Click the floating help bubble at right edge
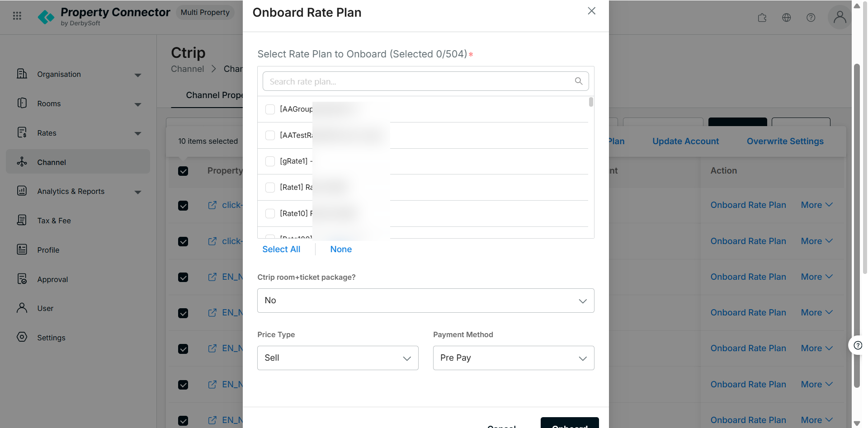Screen dimensions: 868x428 858,346
